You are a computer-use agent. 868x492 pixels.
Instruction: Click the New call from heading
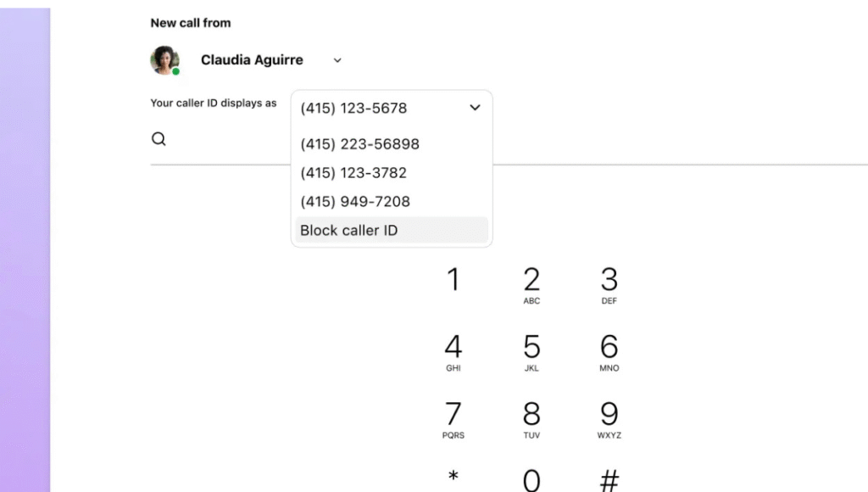[191, 23]
